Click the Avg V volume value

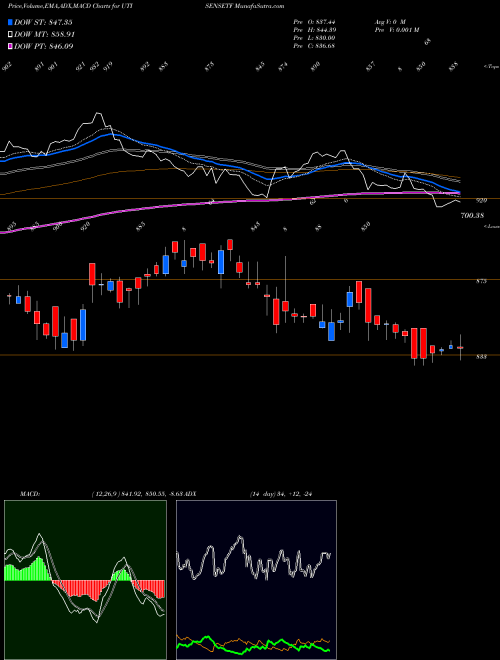click(390, 22)
